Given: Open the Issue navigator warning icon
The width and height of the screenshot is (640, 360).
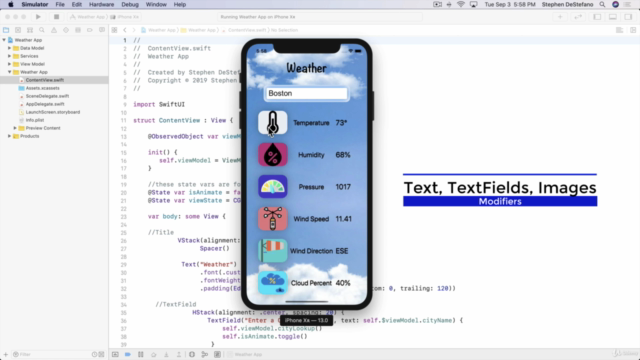Looking at the screenshot, I should point(54,30).
